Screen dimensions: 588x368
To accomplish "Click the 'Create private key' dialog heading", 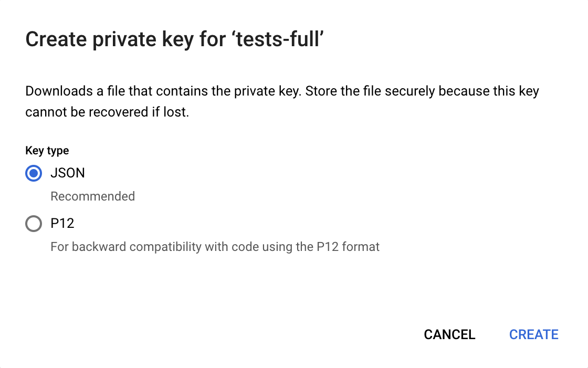I will (x=174, y=39).
